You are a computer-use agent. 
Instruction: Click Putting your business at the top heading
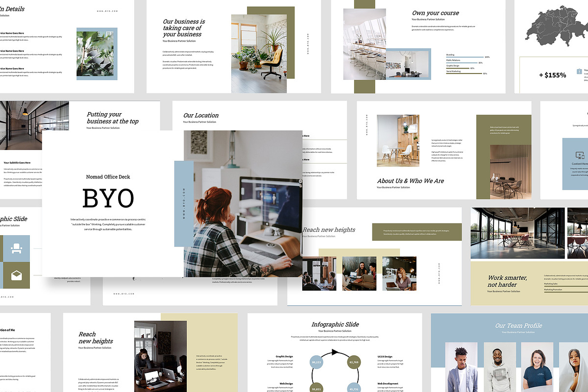click(113, 118)
